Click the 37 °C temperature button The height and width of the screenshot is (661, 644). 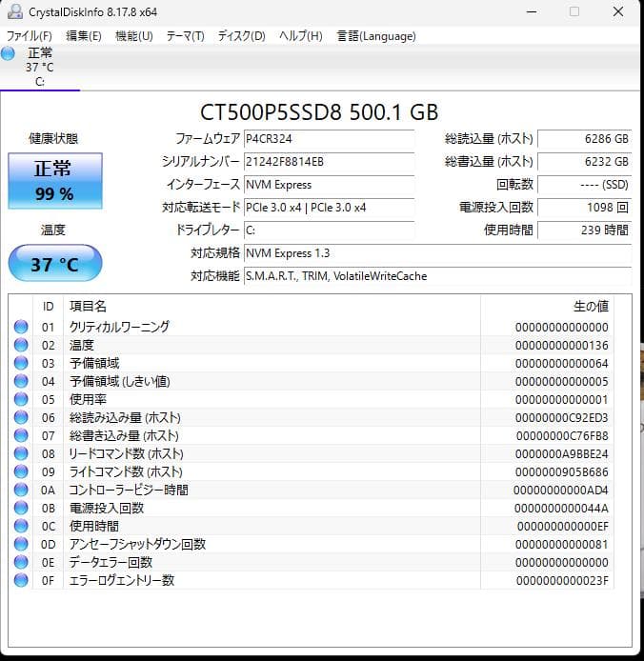[55, 263]
